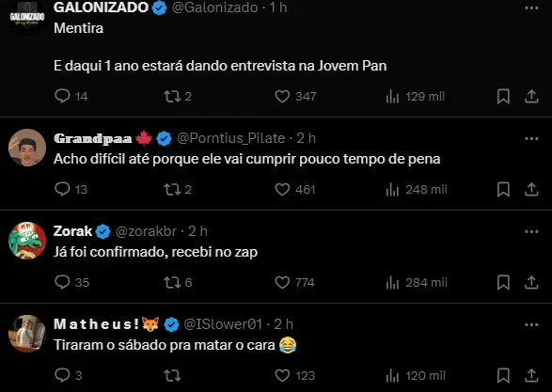Open more options on Grandpaa's tweet
The height and width of the screenshot is (392, 552).
pos(531,138)
